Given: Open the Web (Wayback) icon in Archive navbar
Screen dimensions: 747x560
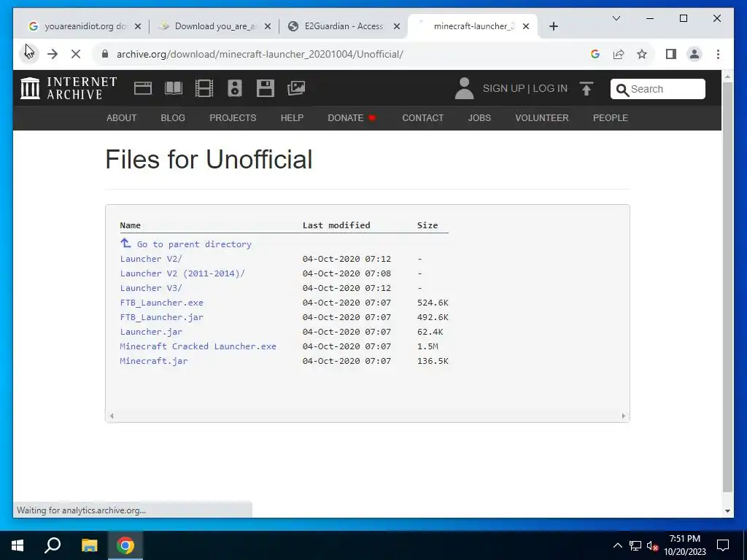Looking at the screenshot, I should pos(142,88).
